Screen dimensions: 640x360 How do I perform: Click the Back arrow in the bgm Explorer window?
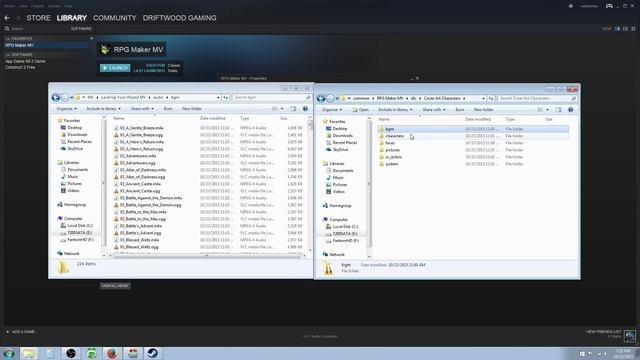(56, 98)
